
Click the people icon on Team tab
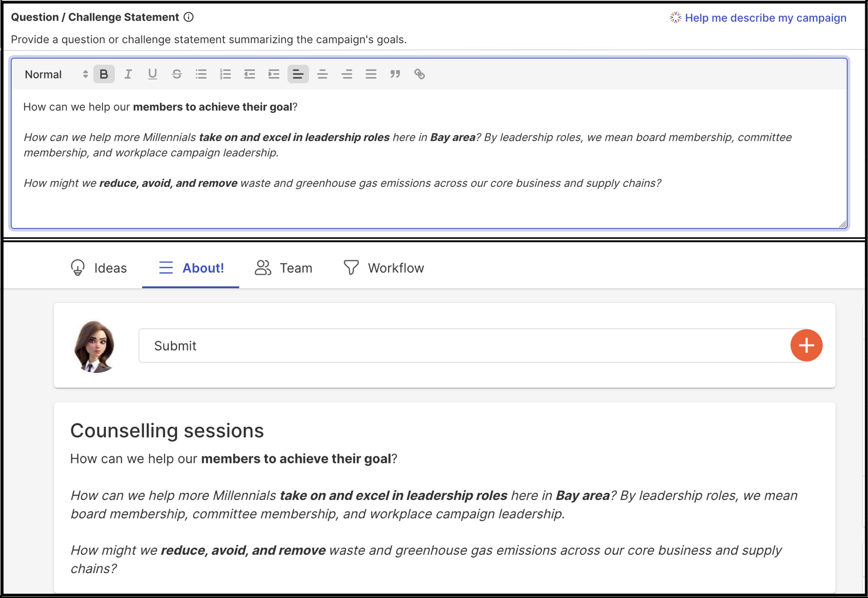(x=263, y=268)
